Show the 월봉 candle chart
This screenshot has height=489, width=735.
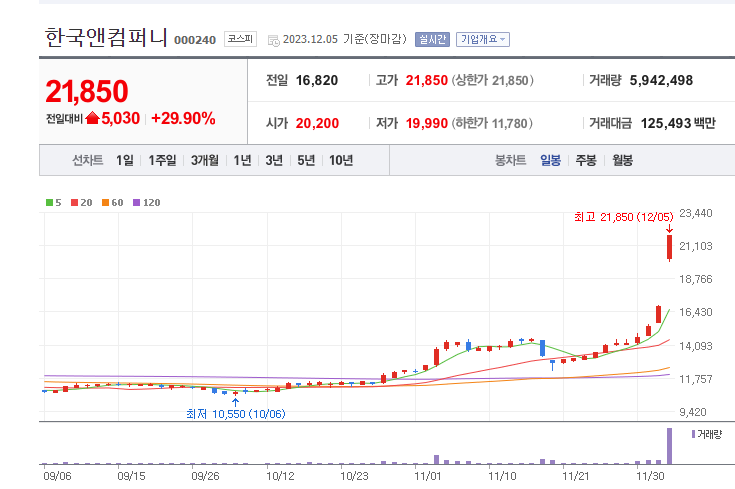pos(622,160)
